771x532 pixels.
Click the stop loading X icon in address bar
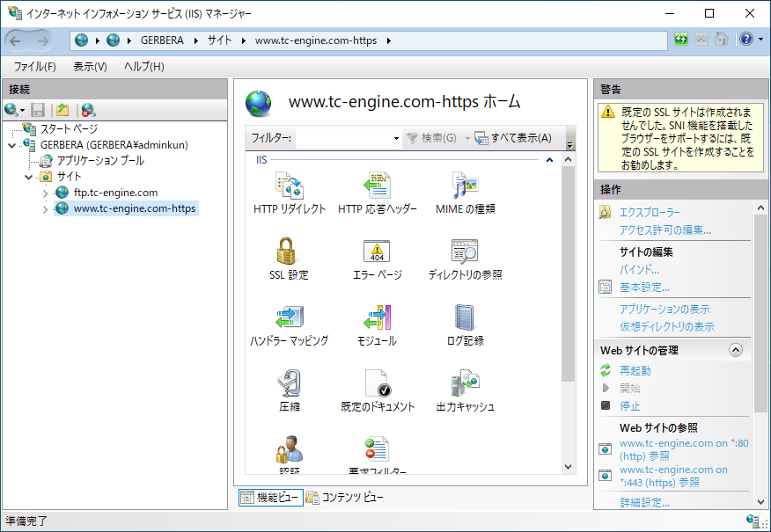pyautogui.click(x=701, y=40)
